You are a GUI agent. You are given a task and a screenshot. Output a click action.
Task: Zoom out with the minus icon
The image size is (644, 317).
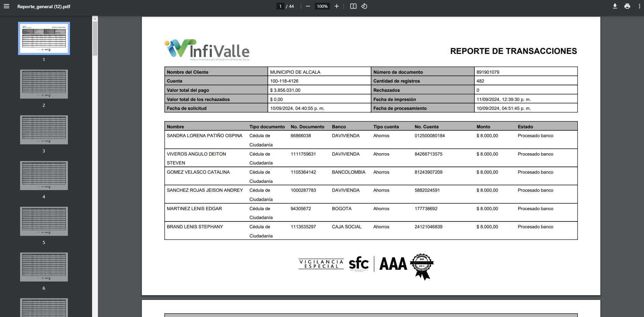308,6
